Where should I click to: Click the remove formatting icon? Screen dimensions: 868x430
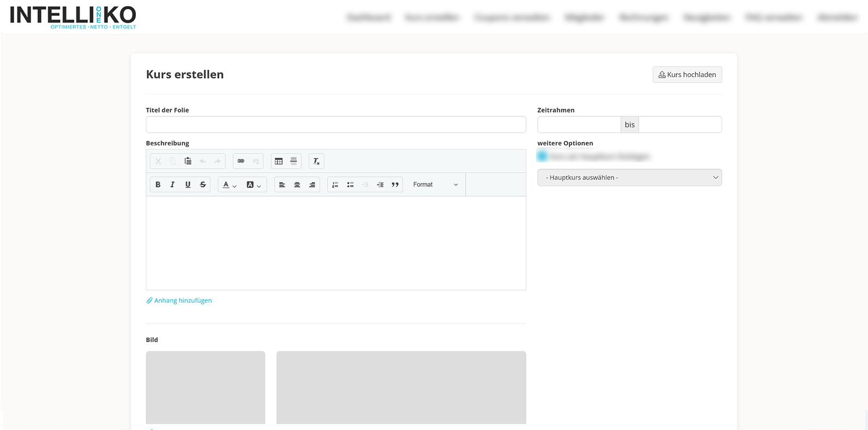coord(316,161)
